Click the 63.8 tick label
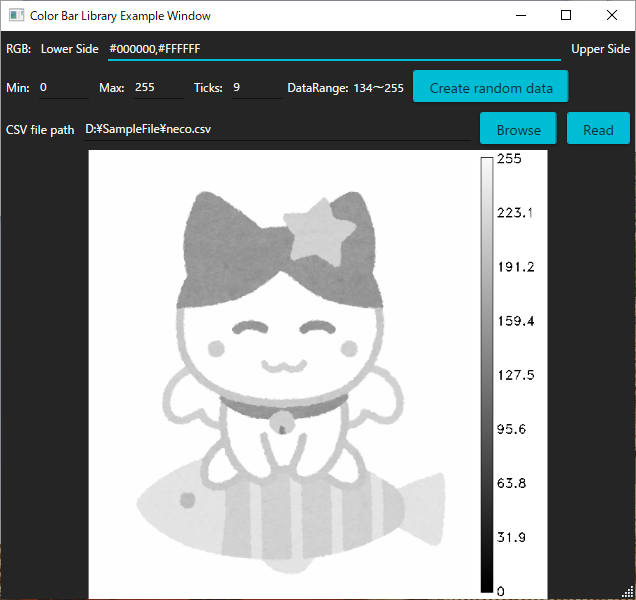636x600 pixels. [511, 483]
